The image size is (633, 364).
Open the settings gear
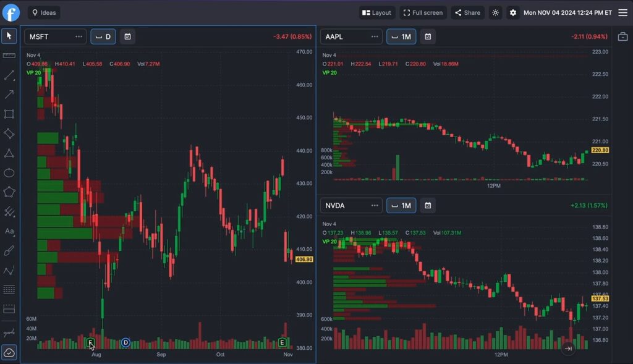click(x=512, y=12)
